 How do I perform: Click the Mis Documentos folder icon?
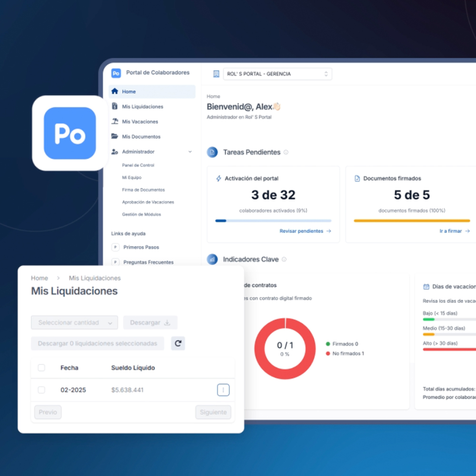tap(114, 136)
